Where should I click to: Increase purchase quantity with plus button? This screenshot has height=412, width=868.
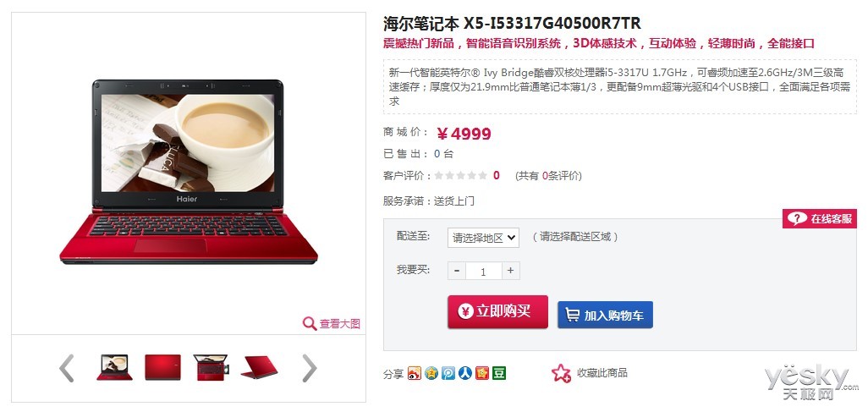[510, 270]
